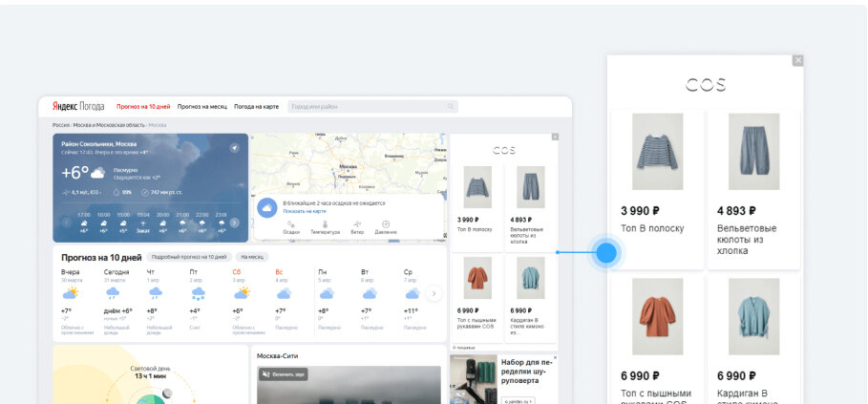Click the COS logo in enlarged ad
Viewport: 868px width, 404px height.
pyautogui.click(x=706, y=85)
